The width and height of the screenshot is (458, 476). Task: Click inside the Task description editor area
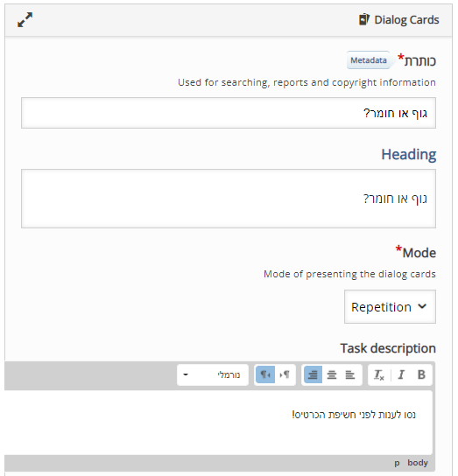[218, 423]
